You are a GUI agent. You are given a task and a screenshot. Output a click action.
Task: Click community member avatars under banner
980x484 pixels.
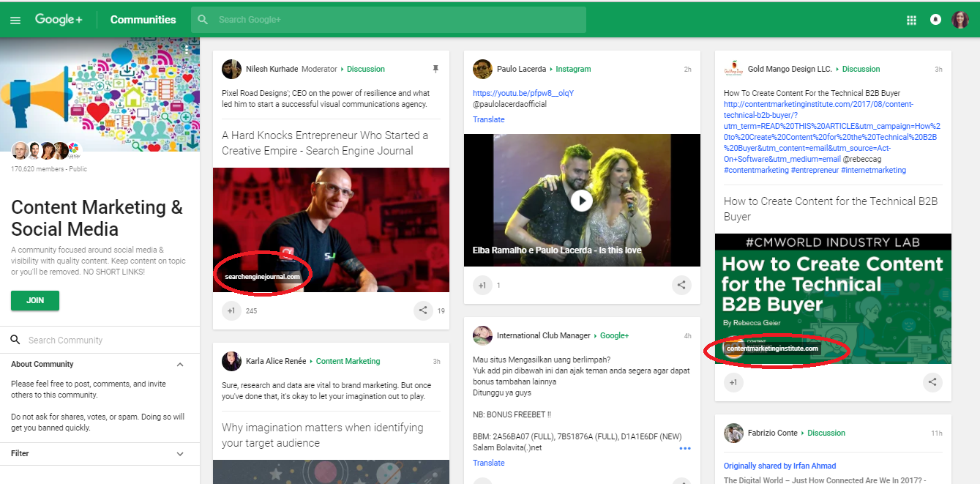(x=47, y=151)
